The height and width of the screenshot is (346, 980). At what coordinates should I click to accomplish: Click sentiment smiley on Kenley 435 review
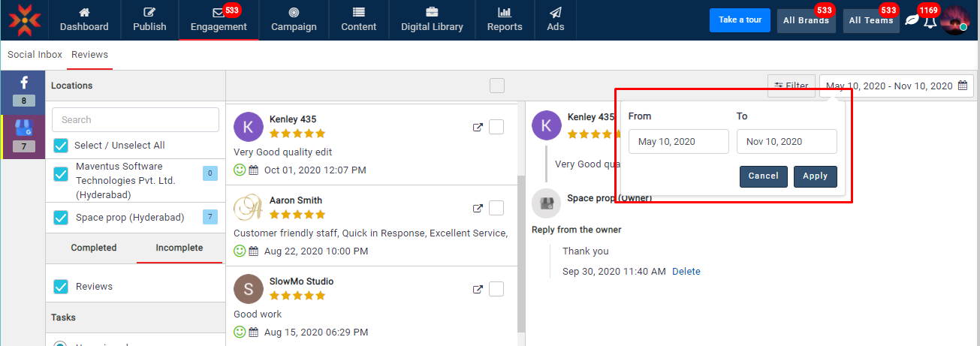click(240, 170)
